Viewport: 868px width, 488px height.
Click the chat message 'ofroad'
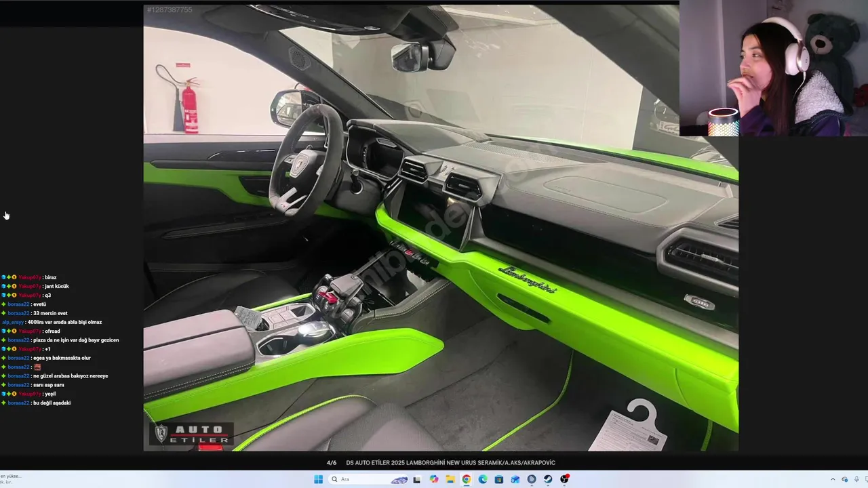tap(52, 331)
